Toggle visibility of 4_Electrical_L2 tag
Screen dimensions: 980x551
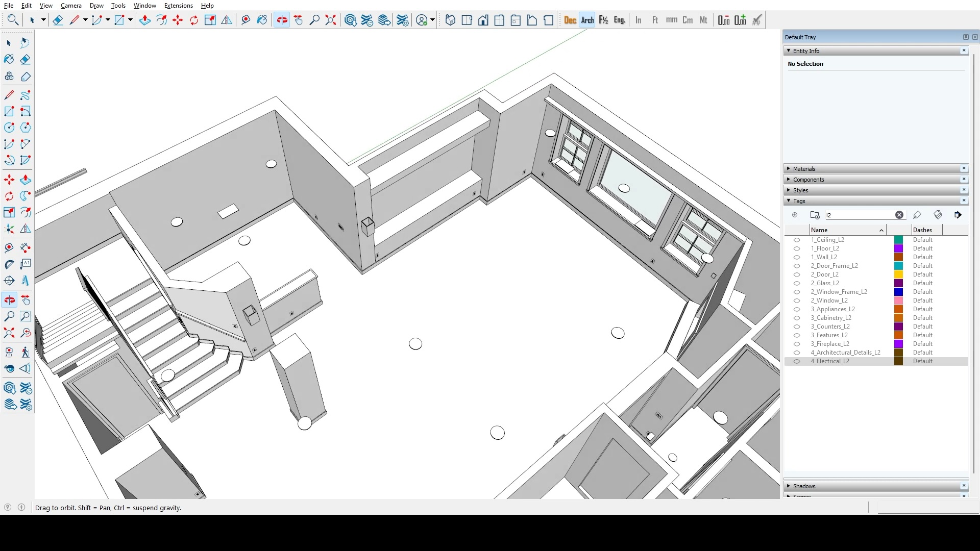(796, 361)
